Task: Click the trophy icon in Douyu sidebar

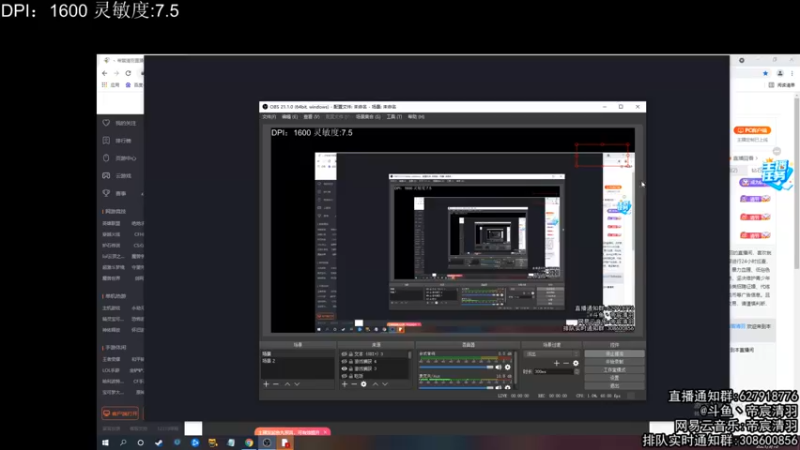Action: 106,193
